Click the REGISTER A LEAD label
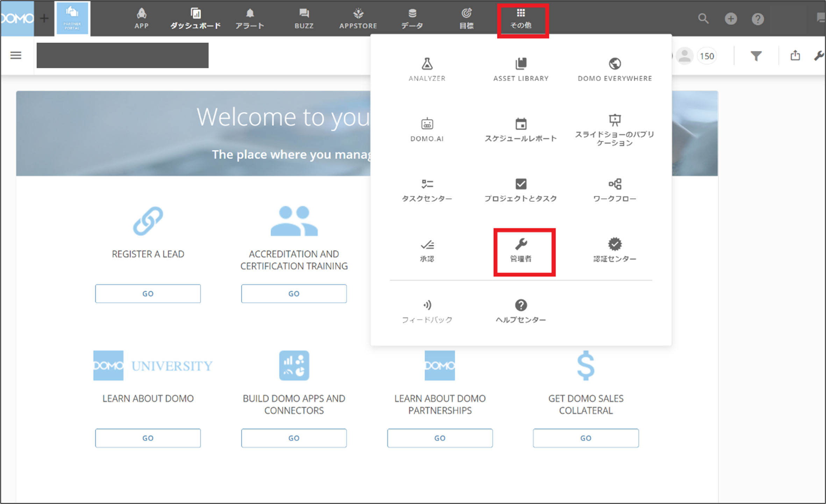 (148, 254)
